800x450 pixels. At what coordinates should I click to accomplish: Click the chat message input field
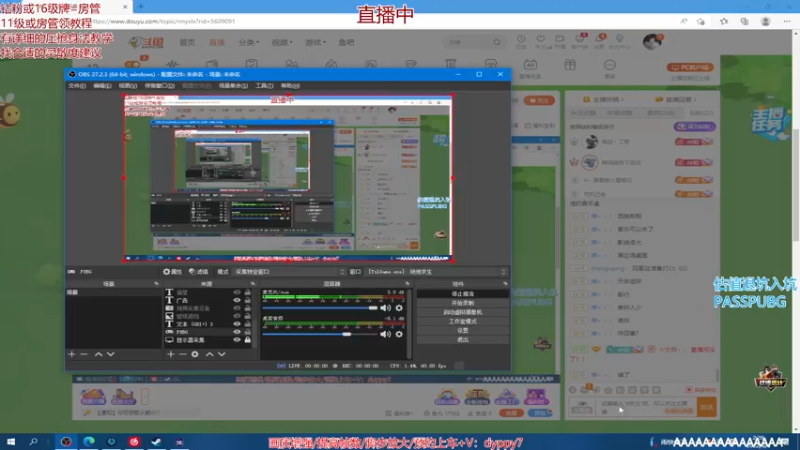(x=645, y=407)
